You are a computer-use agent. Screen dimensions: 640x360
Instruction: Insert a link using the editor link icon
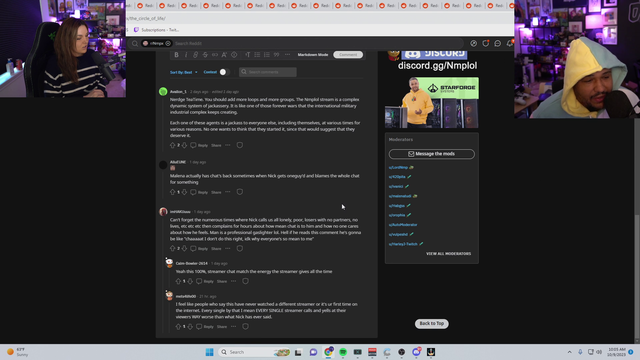click(196, 55)
